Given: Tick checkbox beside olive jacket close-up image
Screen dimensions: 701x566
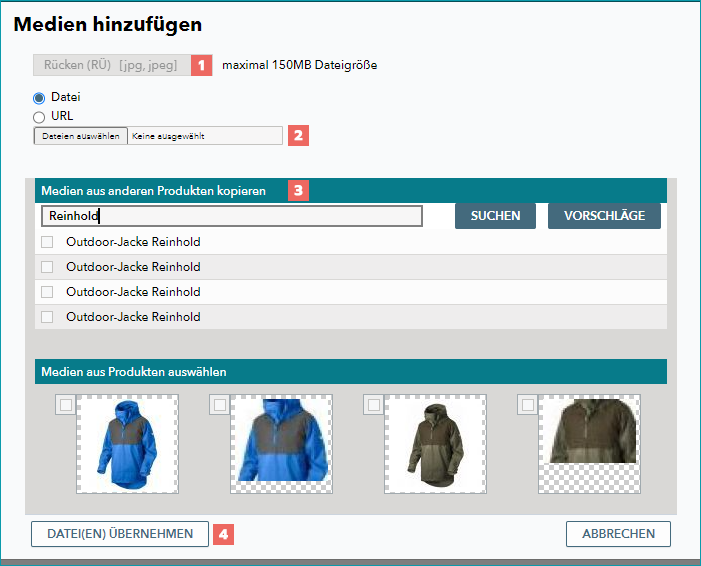Looking at the screenshot, I should click(x=528, y=405).
